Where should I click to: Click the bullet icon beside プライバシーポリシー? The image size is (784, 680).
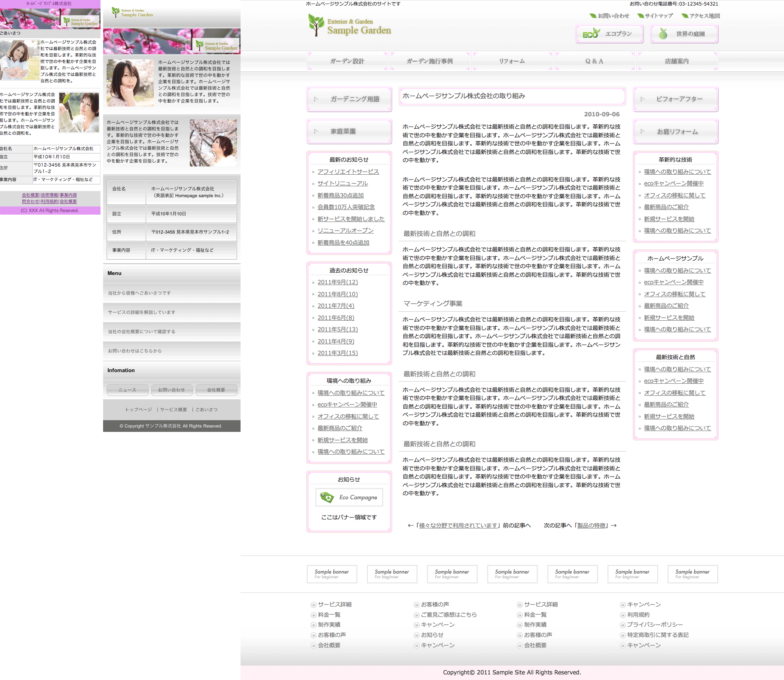point(622,625)
